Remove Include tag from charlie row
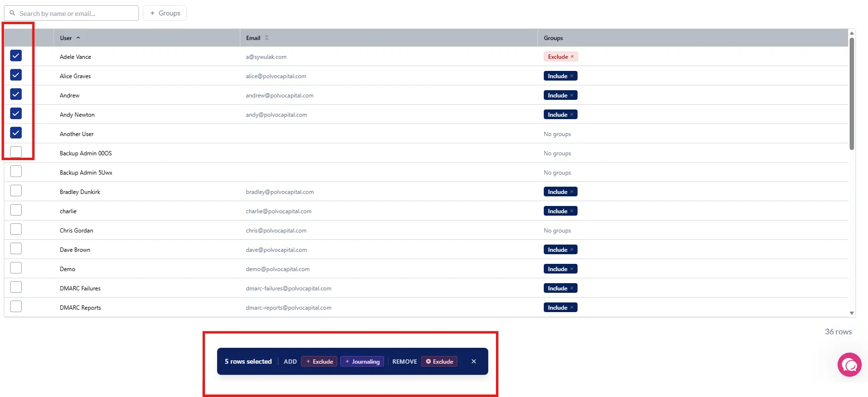Viewport: 868px width, 397px height. [572, 211]
